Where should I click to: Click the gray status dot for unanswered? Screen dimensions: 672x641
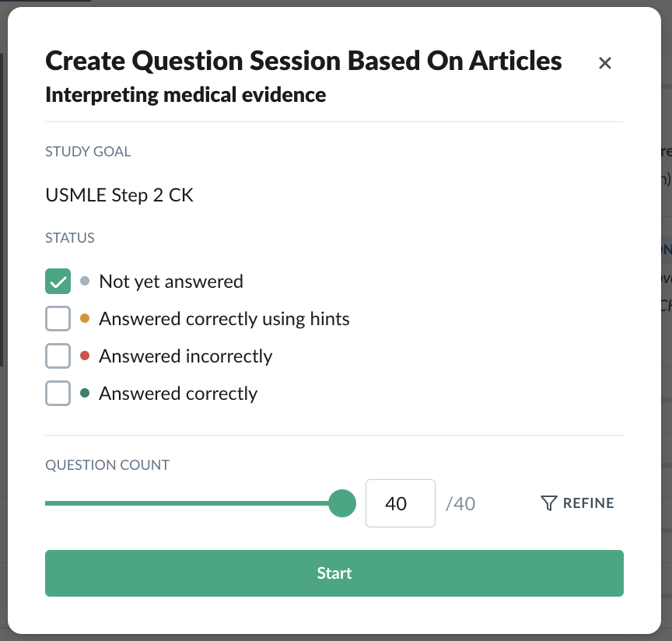tap(85, 281)
